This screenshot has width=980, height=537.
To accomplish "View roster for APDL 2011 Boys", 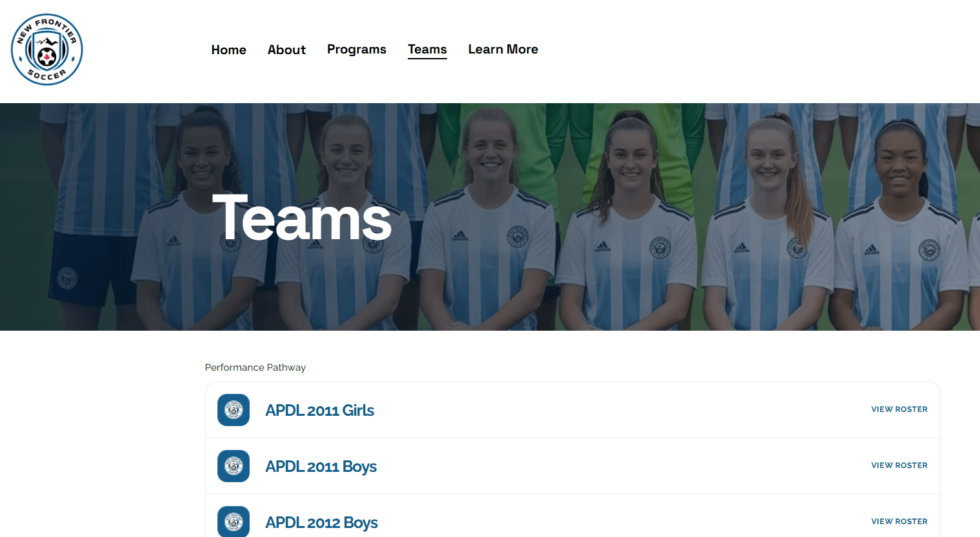I will click(899, 465).
